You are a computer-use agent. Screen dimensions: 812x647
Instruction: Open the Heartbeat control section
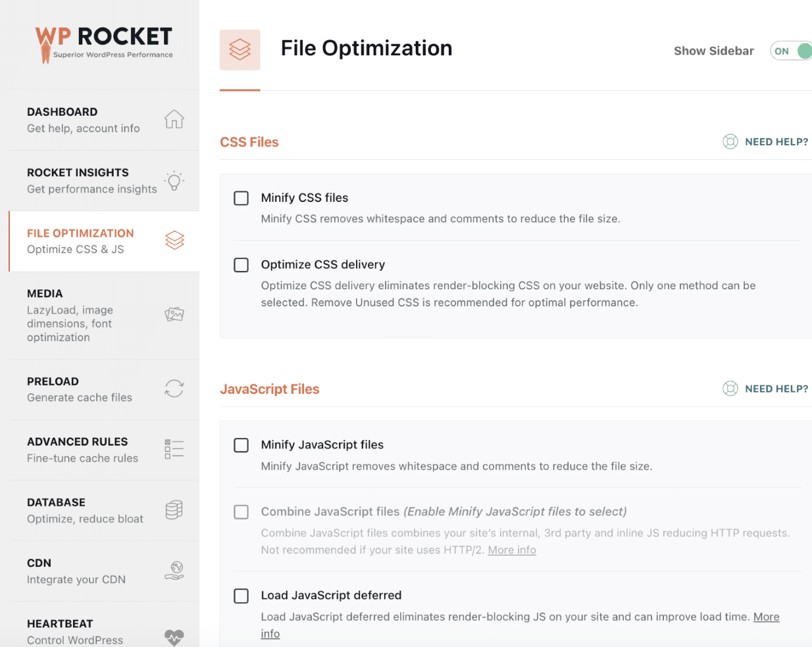[104, 625]
